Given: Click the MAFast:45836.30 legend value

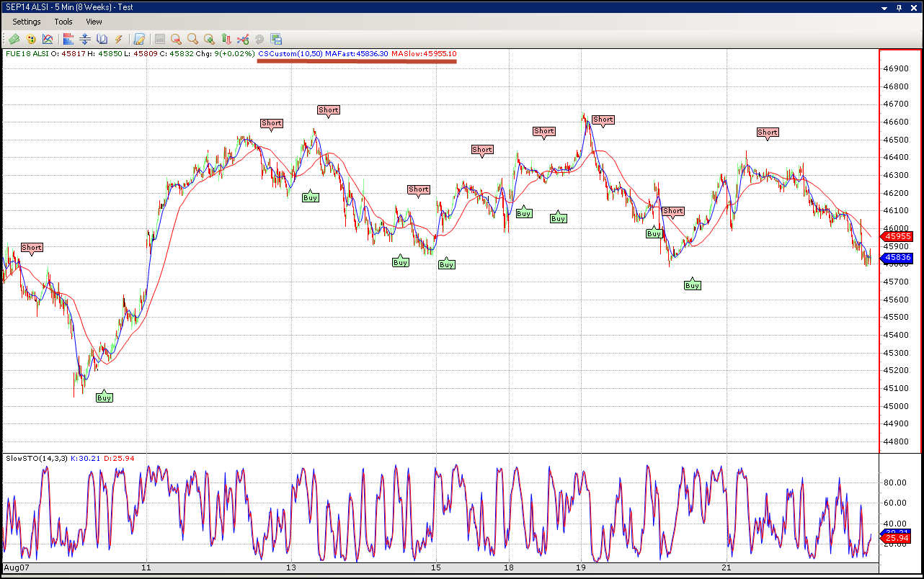Looking at the screenshot, I should (x=356, y=54).
